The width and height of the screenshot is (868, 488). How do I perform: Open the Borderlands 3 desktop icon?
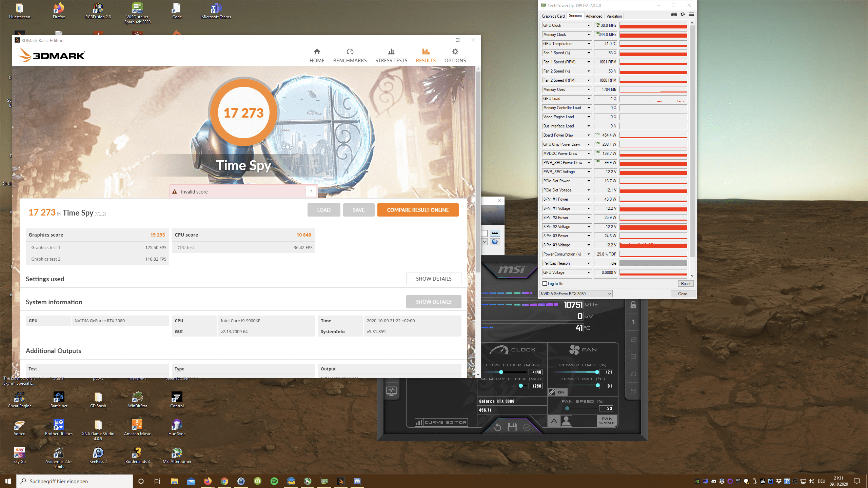[137, 455]
